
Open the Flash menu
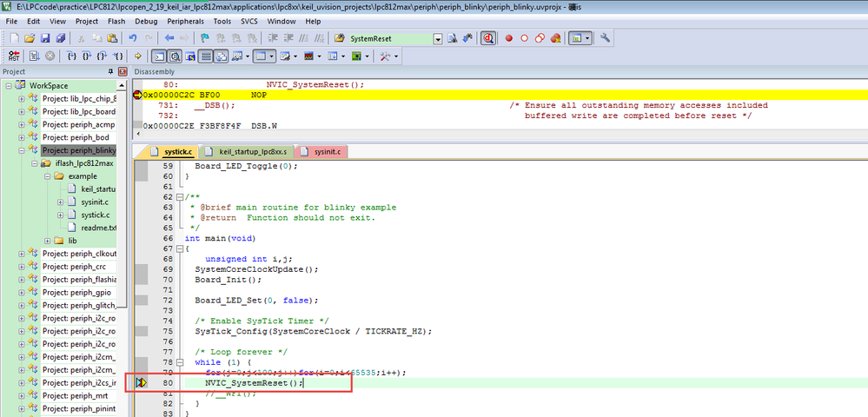[x=116, y=21]
